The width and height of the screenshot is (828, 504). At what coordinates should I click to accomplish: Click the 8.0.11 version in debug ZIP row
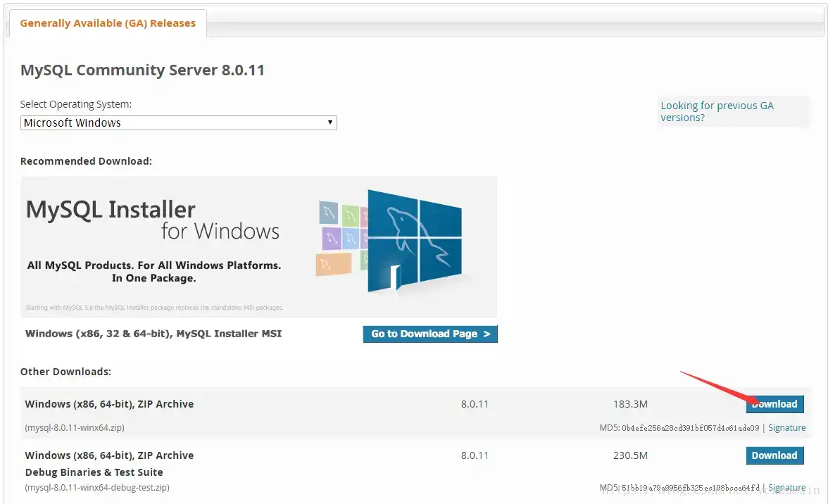pyautogui.click(x=475, y=455)
